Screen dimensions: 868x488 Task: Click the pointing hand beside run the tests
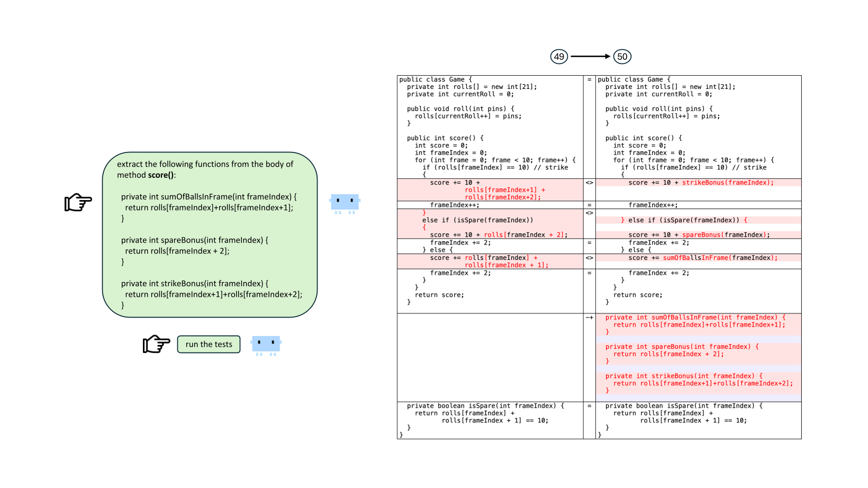156,344
